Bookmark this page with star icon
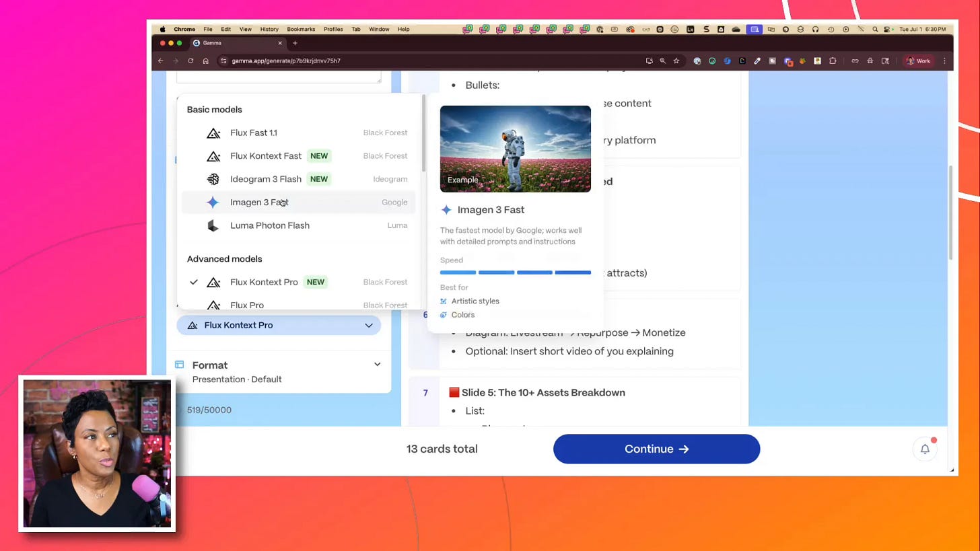This screenshot has height=551, width=980. pos(676,61)
